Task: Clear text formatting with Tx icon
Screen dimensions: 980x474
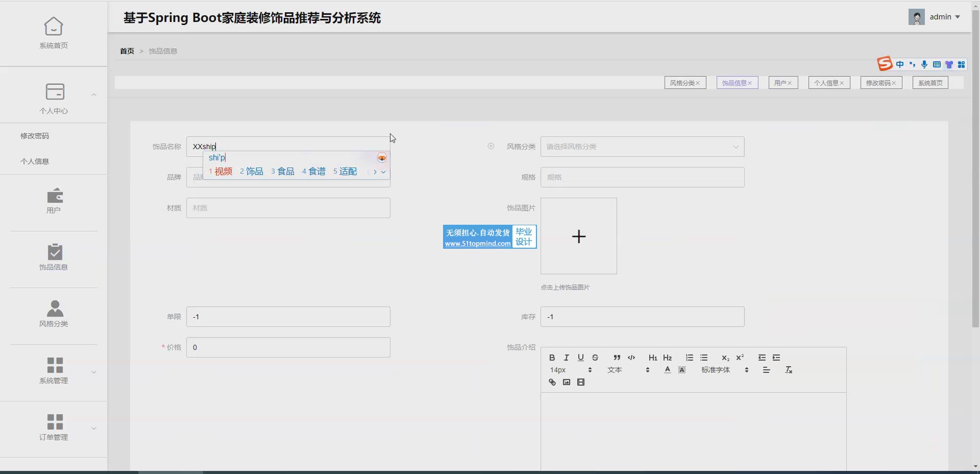Action: click(x=788, y=370)
